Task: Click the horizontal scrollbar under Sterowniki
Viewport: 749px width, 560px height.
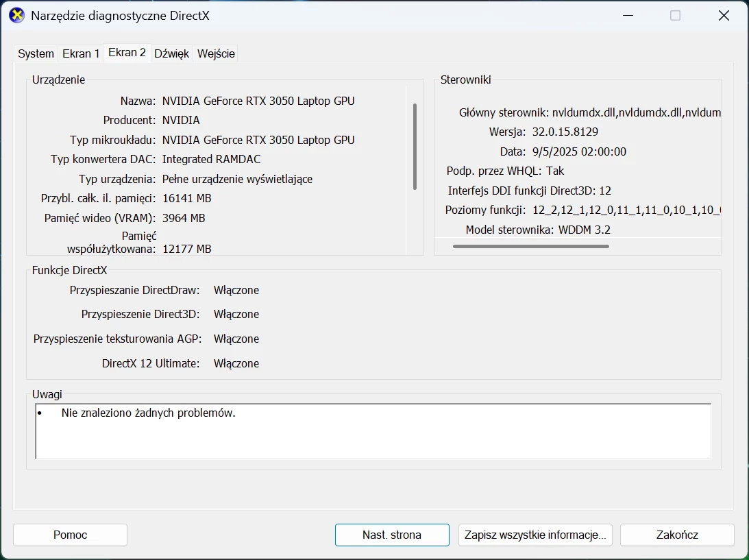Action: pyautogui.click(x=531, y=246)
